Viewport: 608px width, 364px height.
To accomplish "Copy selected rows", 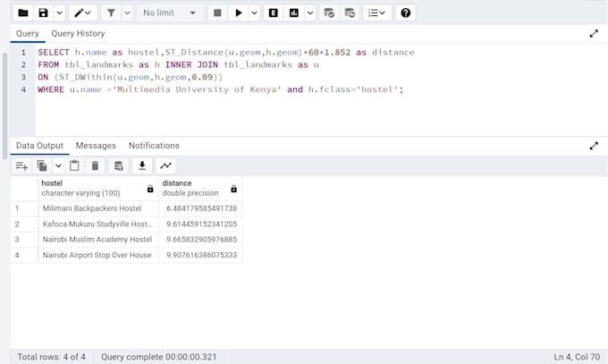I will click(x=42, y=166).
